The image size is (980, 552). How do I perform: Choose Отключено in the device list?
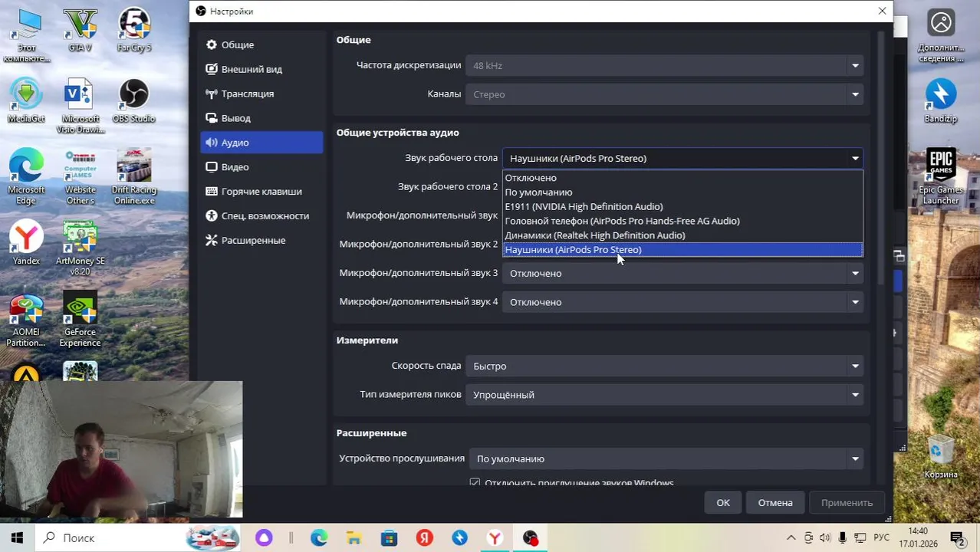coord(682,178)
